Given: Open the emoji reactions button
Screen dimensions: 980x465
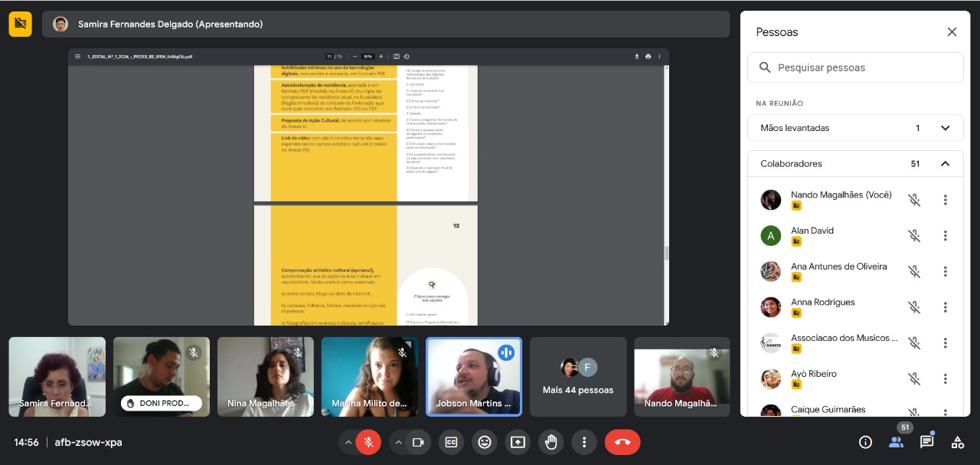Looking at the screenshot, I should click(484, 442).
